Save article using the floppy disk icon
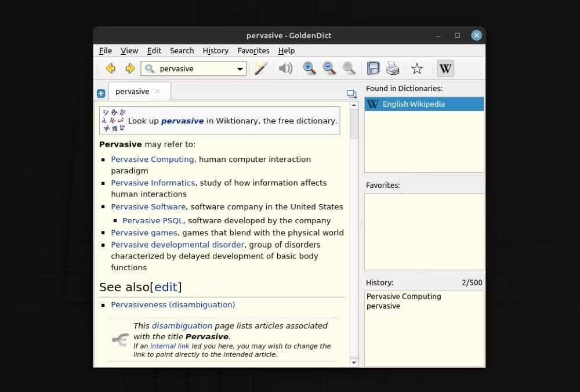Image resolution: width=580 pixels, height=392 pixels. click(374, 68)
